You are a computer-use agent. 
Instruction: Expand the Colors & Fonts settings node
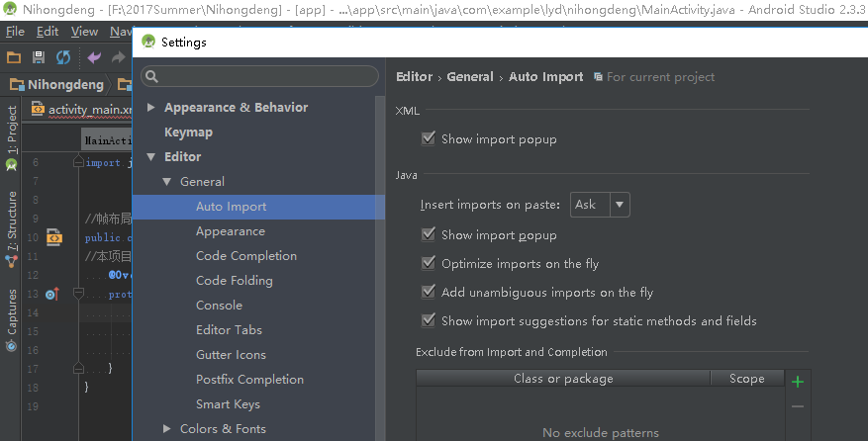coord(166,428)
